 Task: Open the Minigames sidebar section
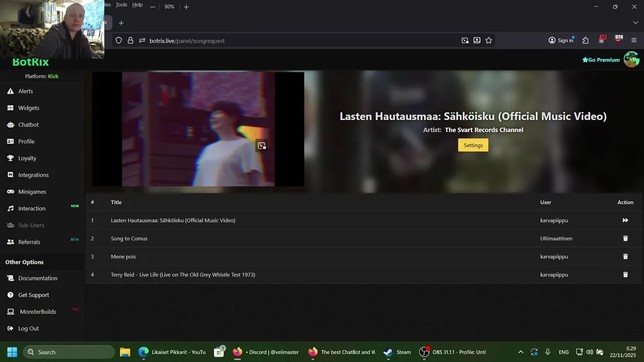32,192
